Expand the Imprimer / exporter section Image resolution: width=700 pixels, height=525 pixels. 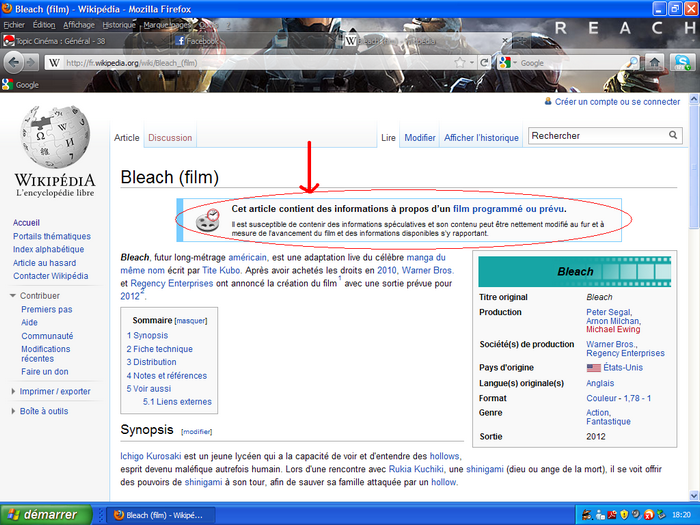[13, 392]
